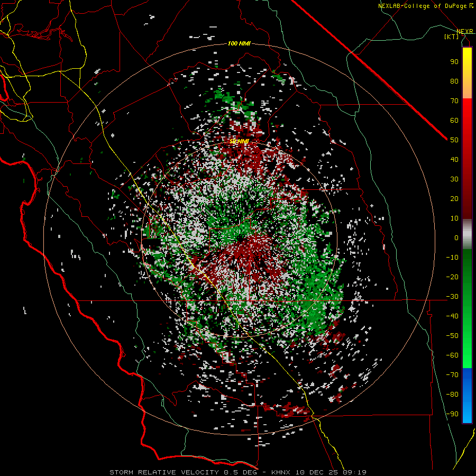Click the "NEXLAB-College of DuPage" credit text
Screen dimensions: 476x476
[x=424, y=6]
